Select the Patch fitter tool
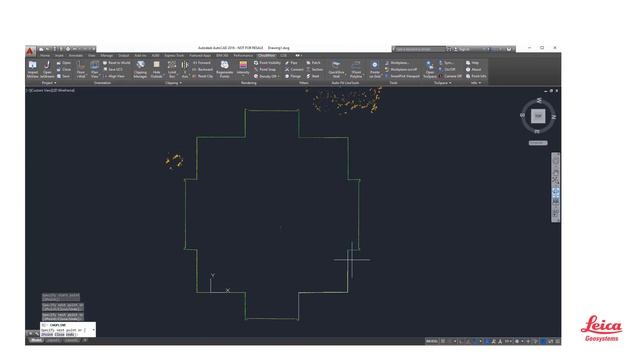 tap(314, 63)
